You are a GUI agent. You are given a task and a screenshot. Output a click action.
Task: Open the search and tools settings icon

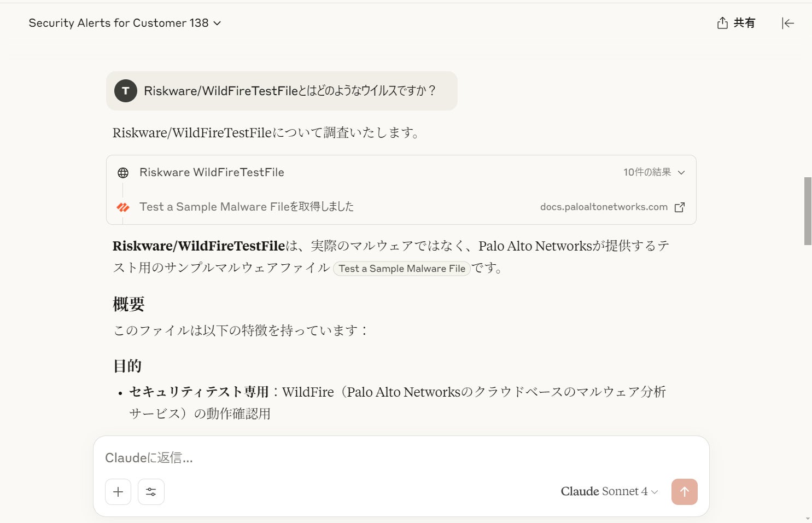(151, 492)
